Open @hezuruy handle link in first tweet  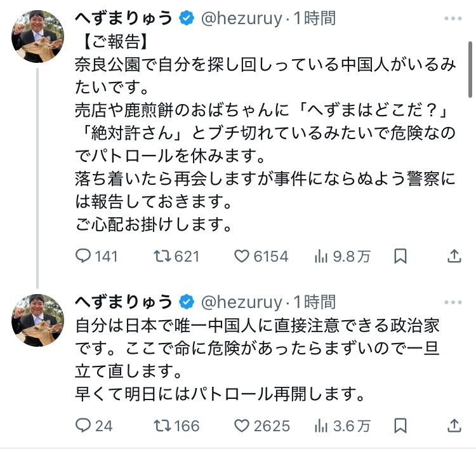click(x=241, y=19)
